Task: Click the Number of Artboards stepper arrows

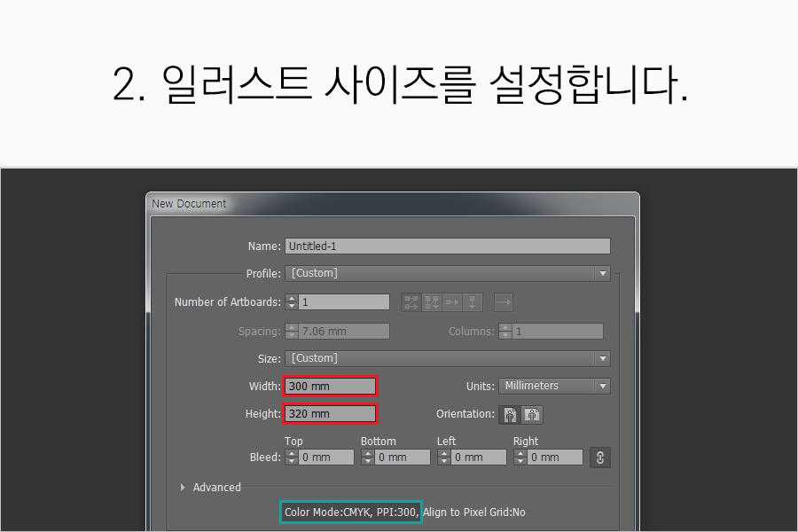Action: click(x=291, y=302)
